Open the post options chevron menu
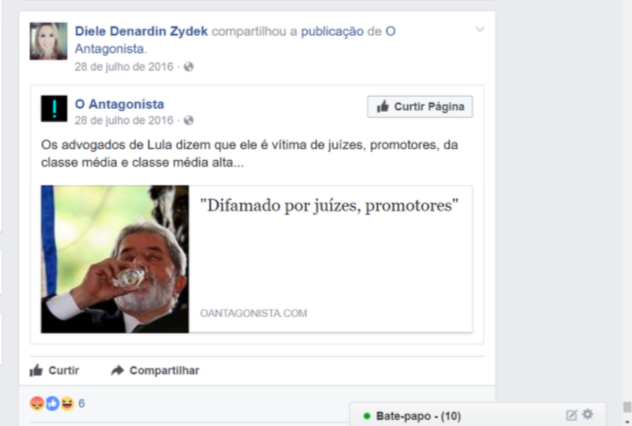 click(x=480, y=29)
